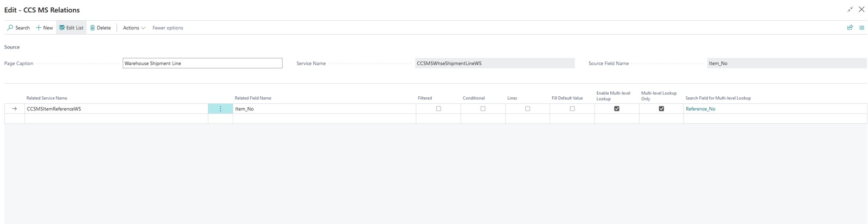The image size is (868, 224).
Task: Click the row selector arrow icon
Action: (15, 109)
